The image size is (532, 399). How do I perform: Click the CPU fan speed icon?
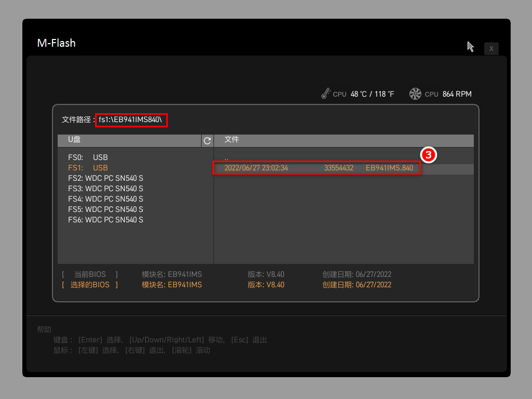pyautogui.click(x=415, y=94)
